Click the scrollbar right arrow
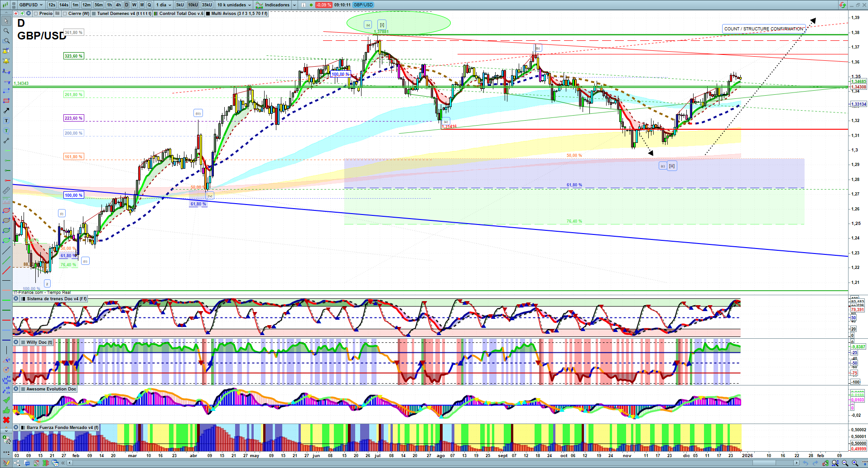Screen dimensions: 868x468 pyautogui.click(x=797, y=463)
